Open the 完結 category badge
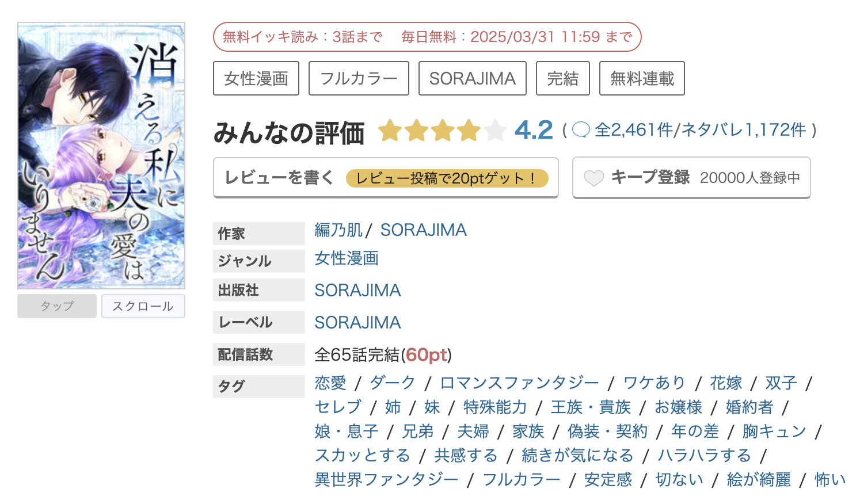 [x=563, y=78]
